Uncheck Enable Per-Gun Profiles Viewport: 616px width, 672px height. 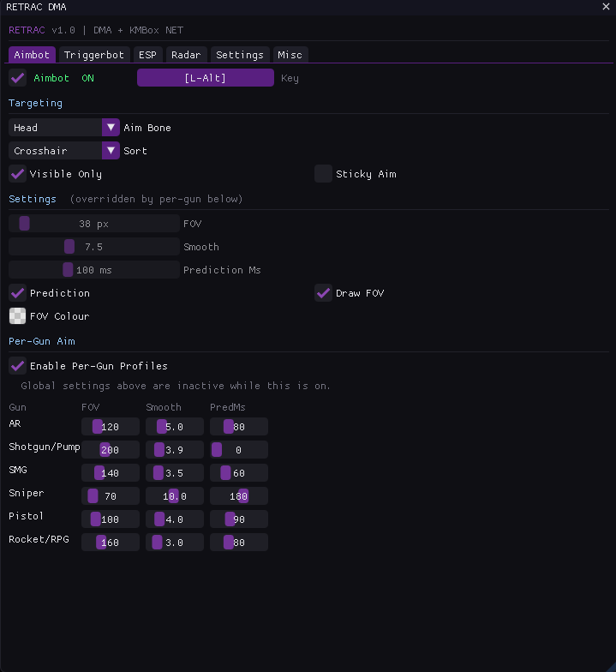(17, 366)
